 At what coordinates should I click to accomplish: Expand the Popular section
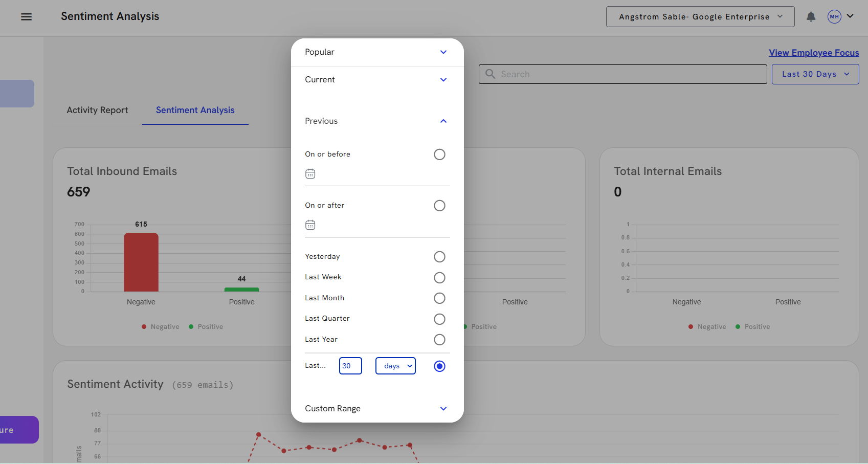[443, 52]
